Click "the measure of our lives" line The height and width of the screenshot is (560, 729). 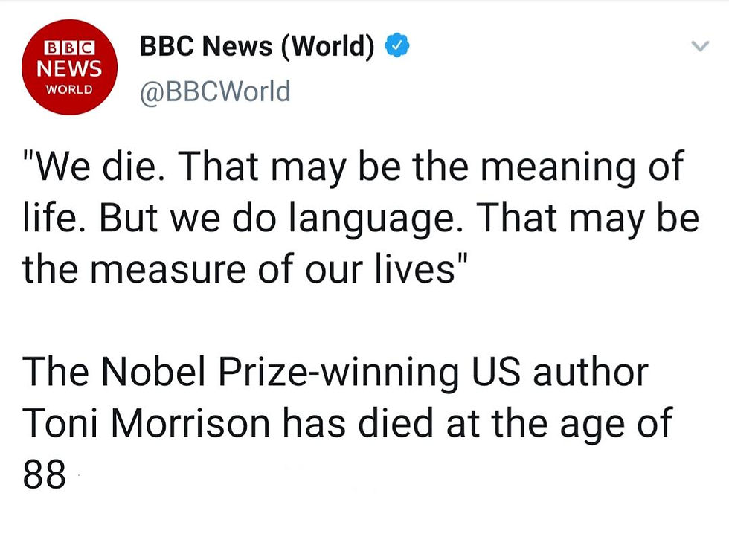[238, 270]
